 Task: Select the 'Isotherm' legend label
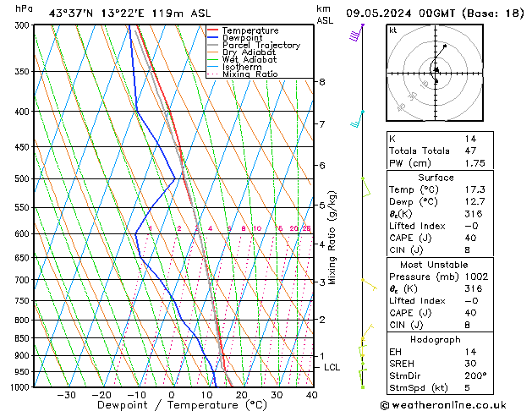point(242,67)
